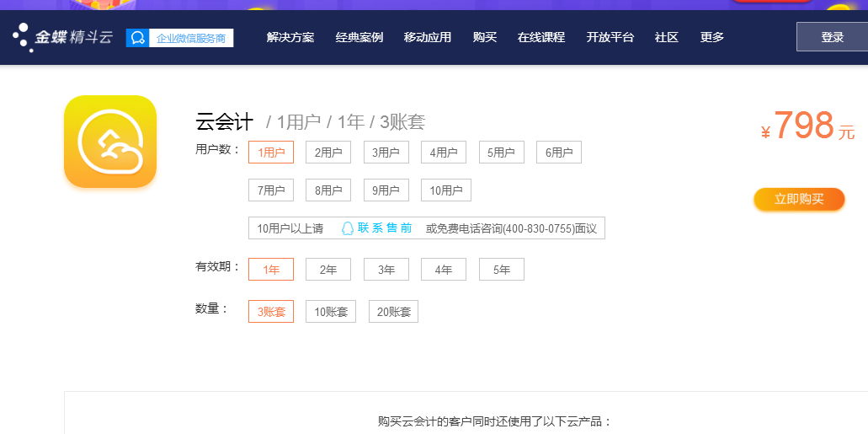The image size is (868, 434).
Task: Go to 开放平台 menu item
Action: pos(610,38)
